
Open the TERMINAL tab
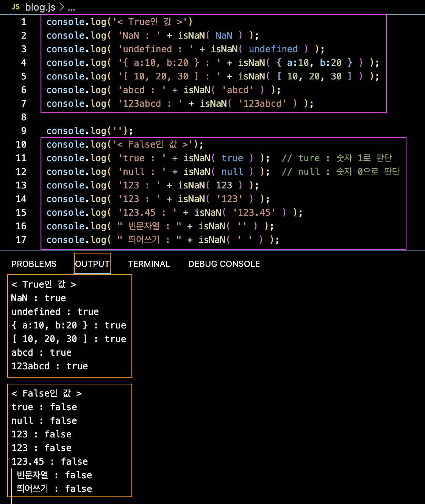(x=149, y=264)
